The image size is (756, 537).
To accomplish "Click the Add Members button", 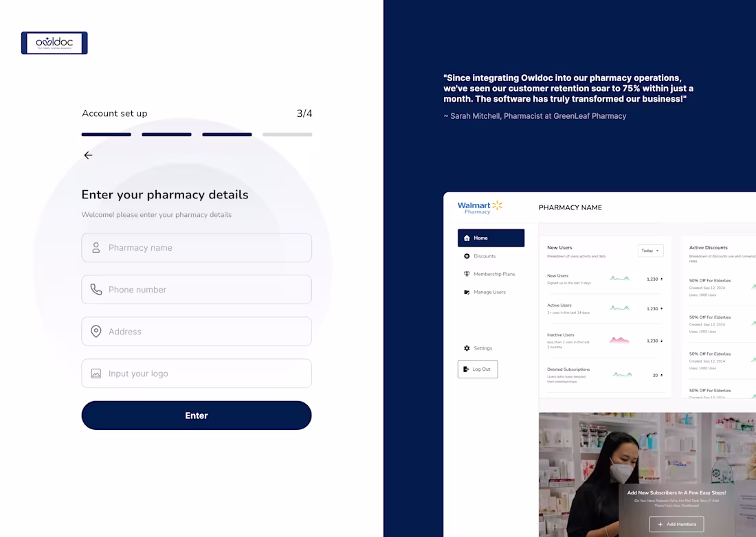I will point(676,524).
